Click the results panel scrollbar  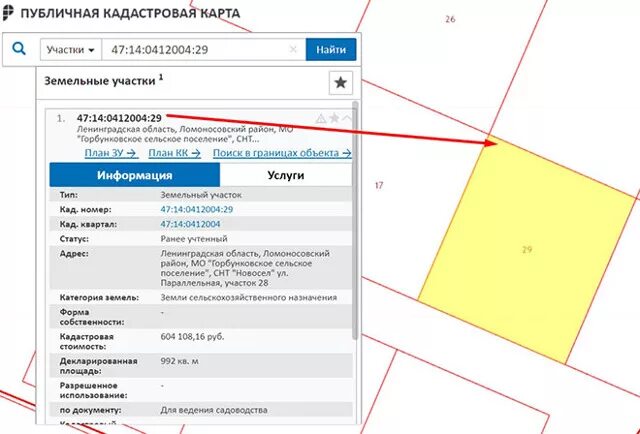coord(355,220)
